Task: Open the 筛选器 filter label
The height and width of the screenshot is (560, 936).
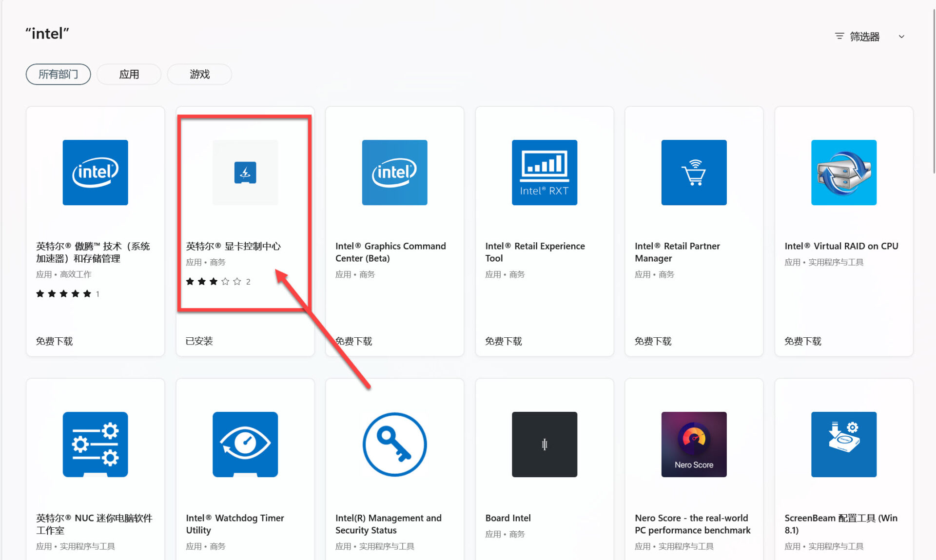Action: click(864, 37)
